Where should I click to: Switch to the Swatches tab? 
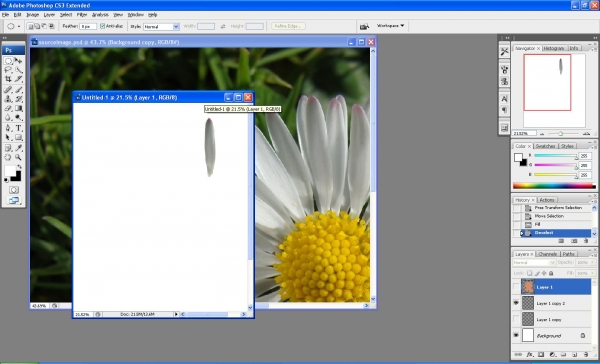545,146
